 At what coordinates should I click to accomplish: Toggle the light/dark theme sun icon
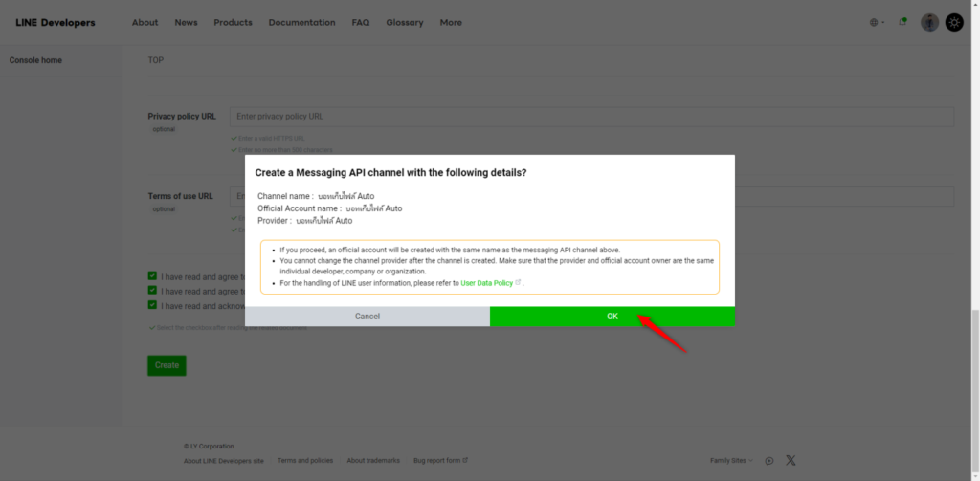tap(954, 22)
